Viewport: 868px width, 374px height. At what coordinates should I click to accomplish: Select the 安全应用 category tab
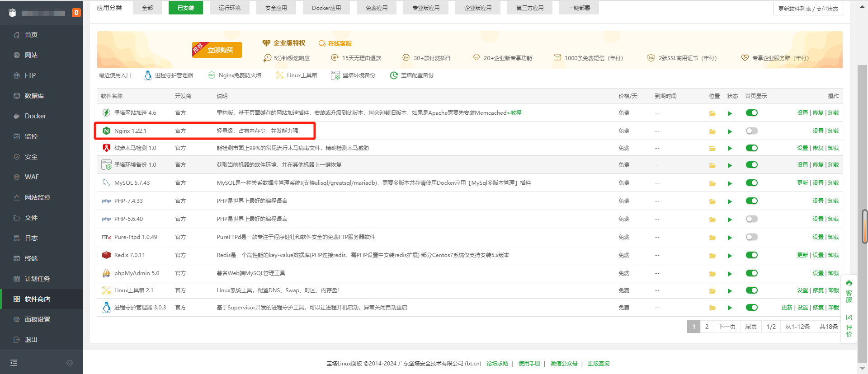[x=276, y=8]
